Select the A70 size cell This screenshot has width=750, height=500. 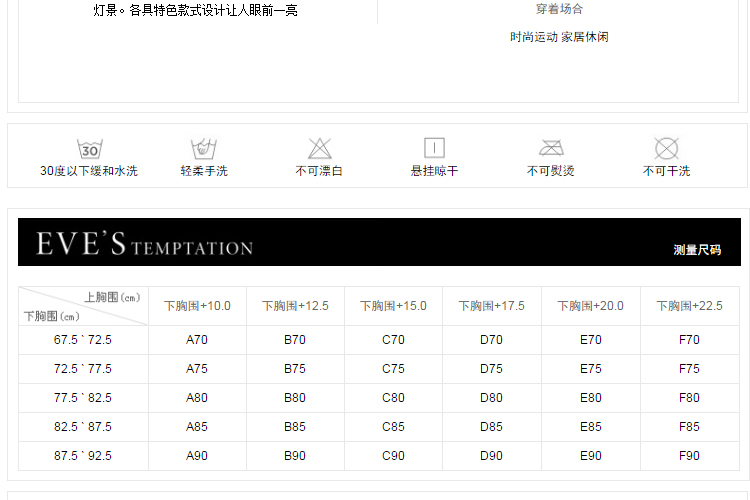(x=197, y=340)
